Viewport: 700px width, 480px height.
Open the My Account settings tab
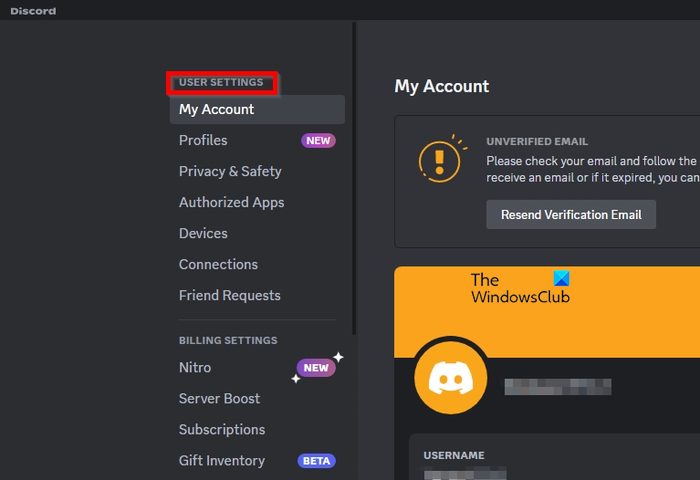(216, 110)
